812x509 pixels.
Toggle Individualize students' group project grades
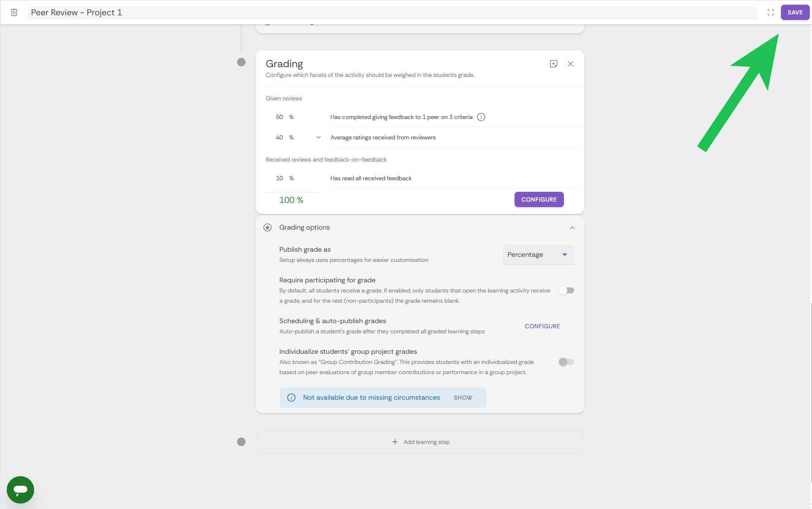pyautogui.click(x=566, y=362)
